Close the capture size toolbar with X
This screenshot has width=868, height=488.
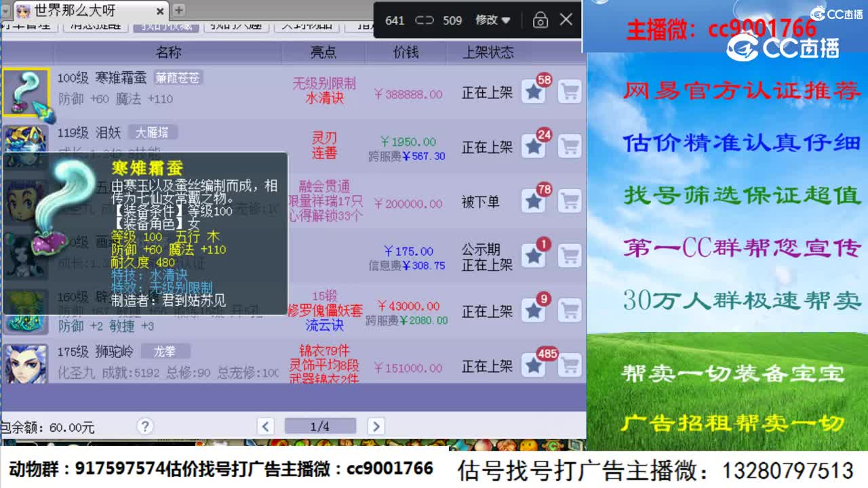pyautogui.click(x=566, y=20)
